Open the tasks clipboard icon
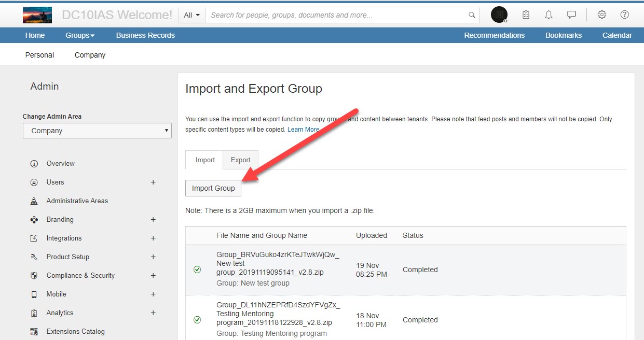The width and height of the screenshot is (644, 340). point(526,15)
